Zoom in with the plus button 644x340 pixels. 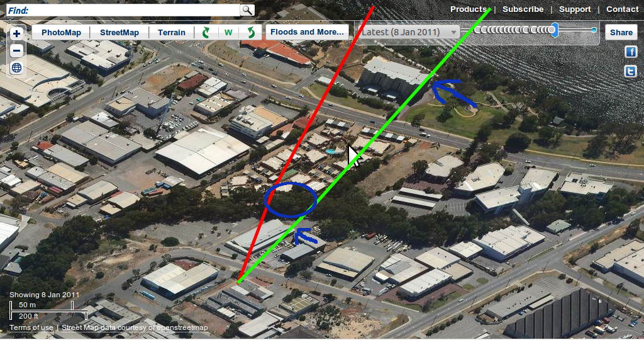pos(16,33)
